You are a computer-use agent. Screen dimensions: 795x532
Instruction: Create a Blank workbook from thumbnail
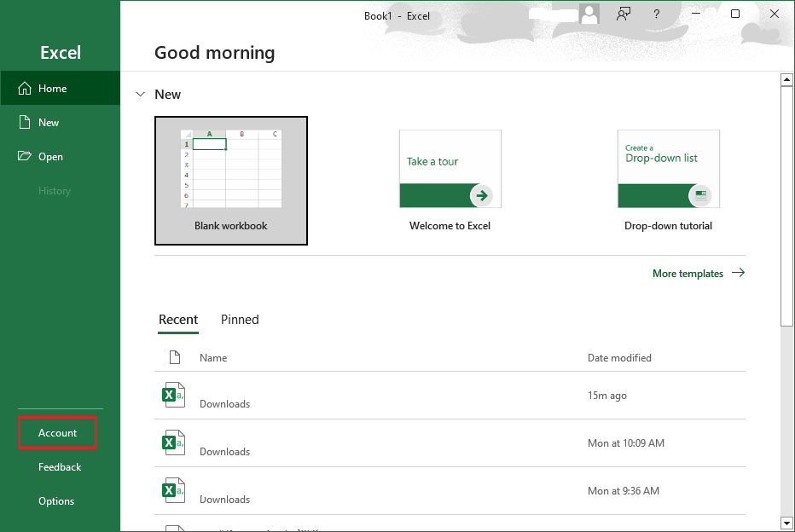click(231, 180)
